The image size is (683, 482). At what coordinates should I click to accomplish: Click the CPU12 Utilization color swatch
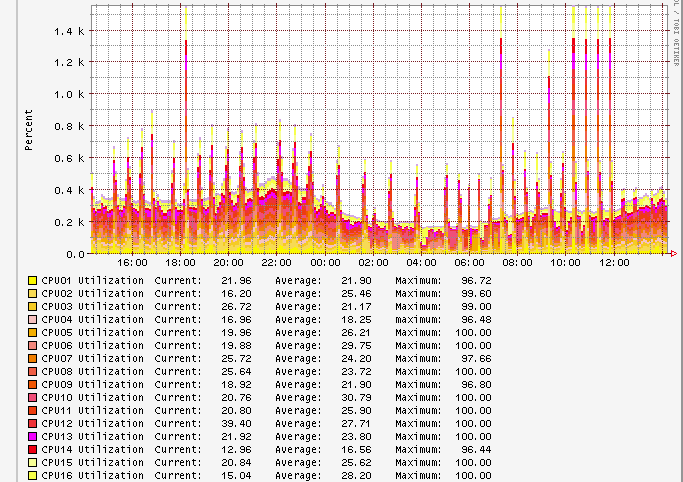[32, 424]
